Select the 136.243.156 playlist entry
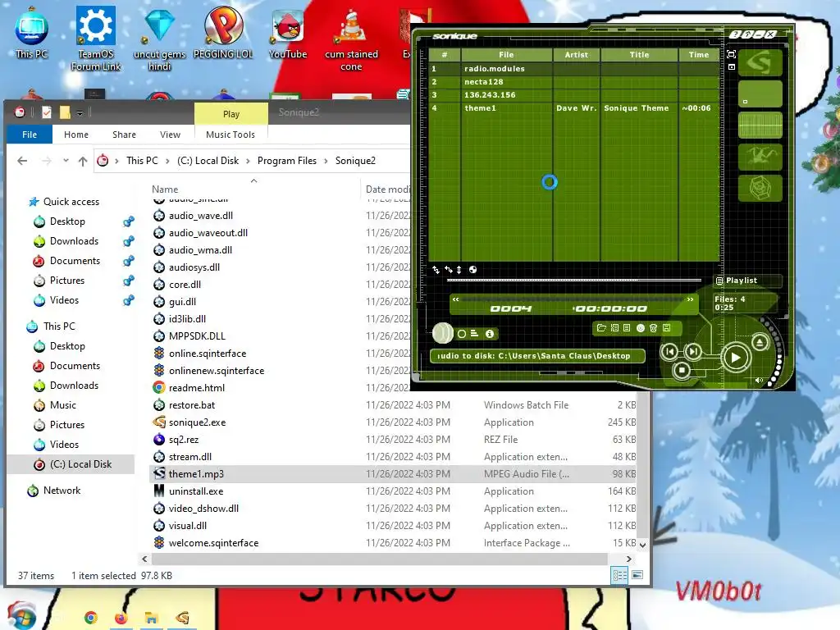Screen dimensions: 840x630 (x=573, y=95)
